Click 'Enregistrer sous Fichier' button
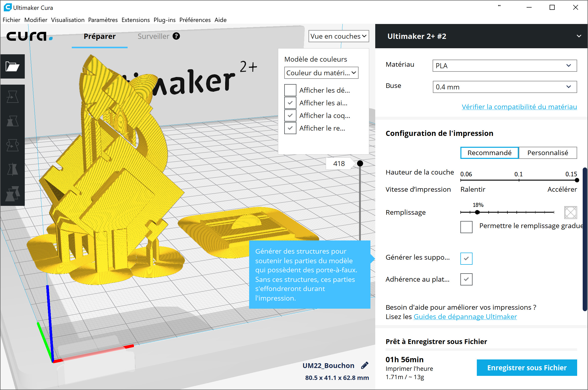The height and width of the screenshot is (390, 588). point(527,368)
